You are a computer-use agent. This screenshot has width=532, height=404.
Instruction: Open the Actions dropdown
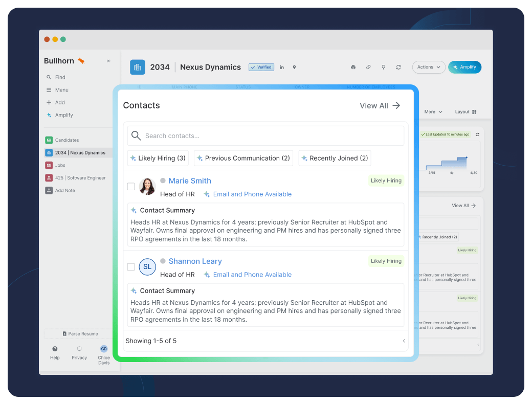[429, 67]
